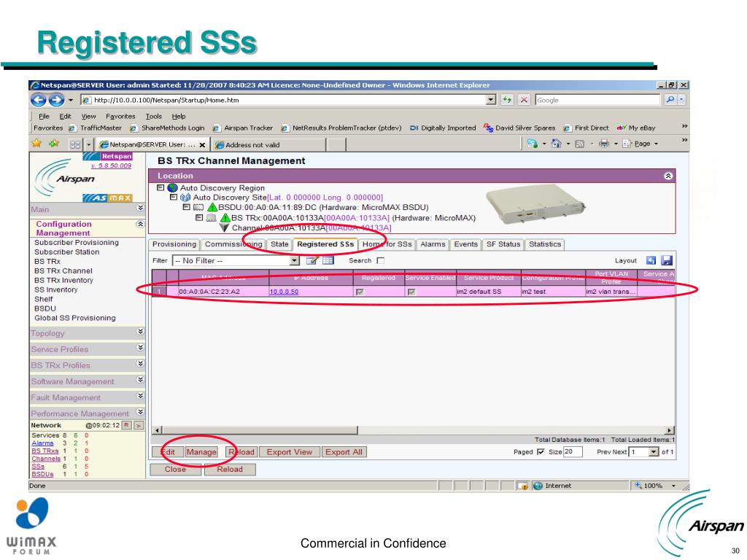
Task: Click the Internet zone globe in status bar
Action: tap(538, 486)
